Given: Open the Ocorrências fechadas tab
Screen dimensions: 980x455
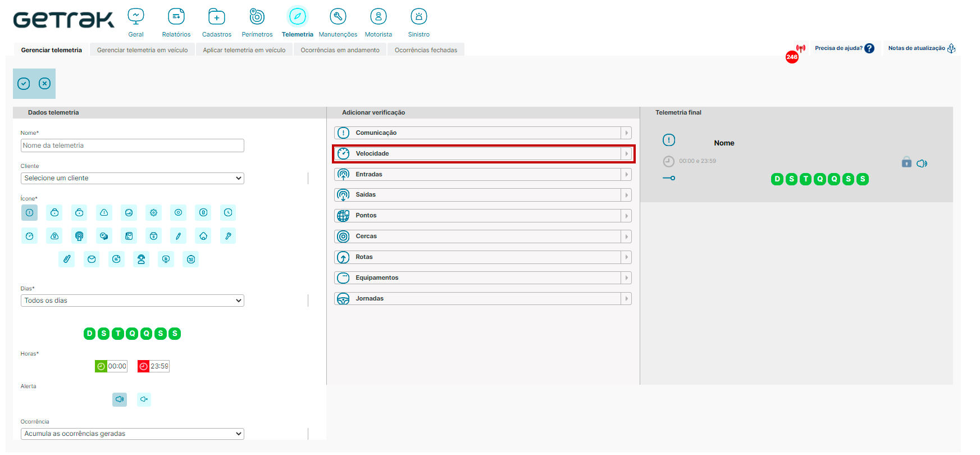Looking at the screenshot, I should click(426, 50).
